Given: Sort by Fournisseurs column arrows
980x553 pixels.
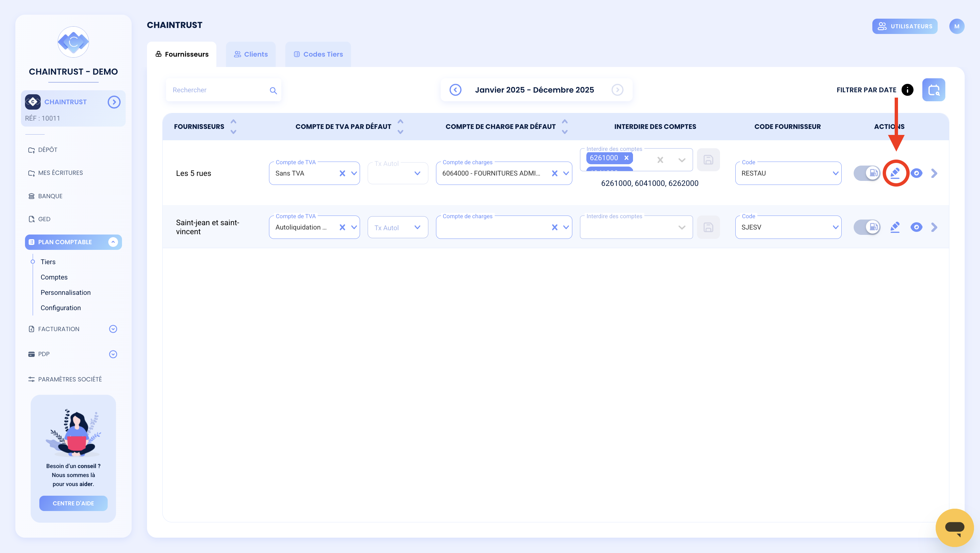Looking at the screenshot, I should tap(233, 127).
